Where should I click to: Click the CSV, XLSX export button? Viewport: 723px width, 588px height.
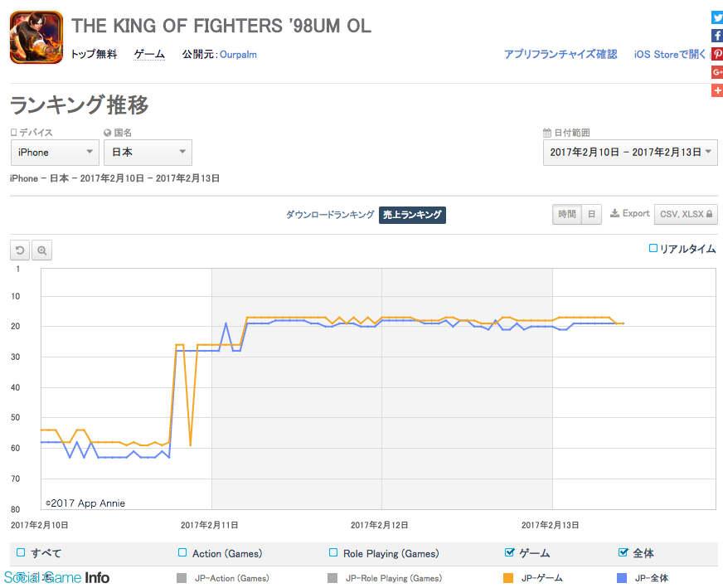point(686,215)
